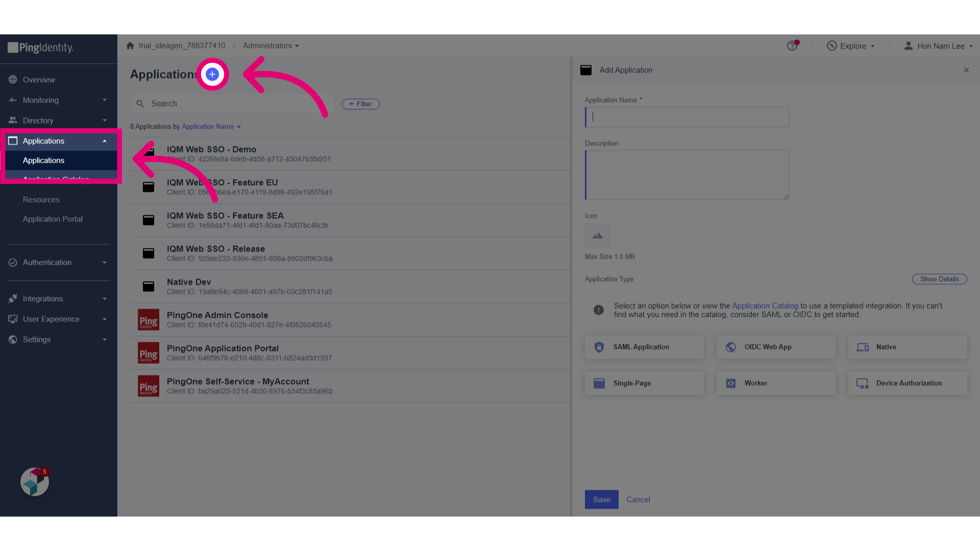Click the PingOne Admin Console Ping icon
This screenshot has height=551, width=980.
(149, 320)
